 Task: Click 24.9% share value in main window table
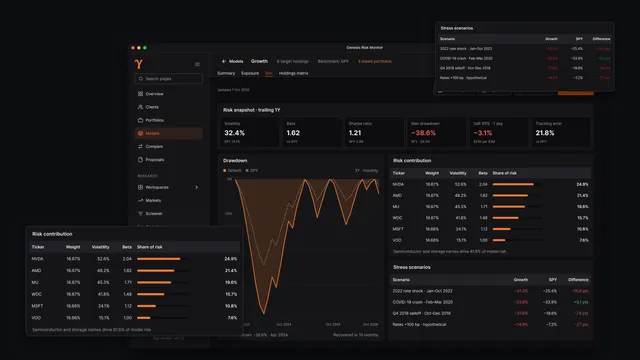pyautogui.click(x=582, y=184)
